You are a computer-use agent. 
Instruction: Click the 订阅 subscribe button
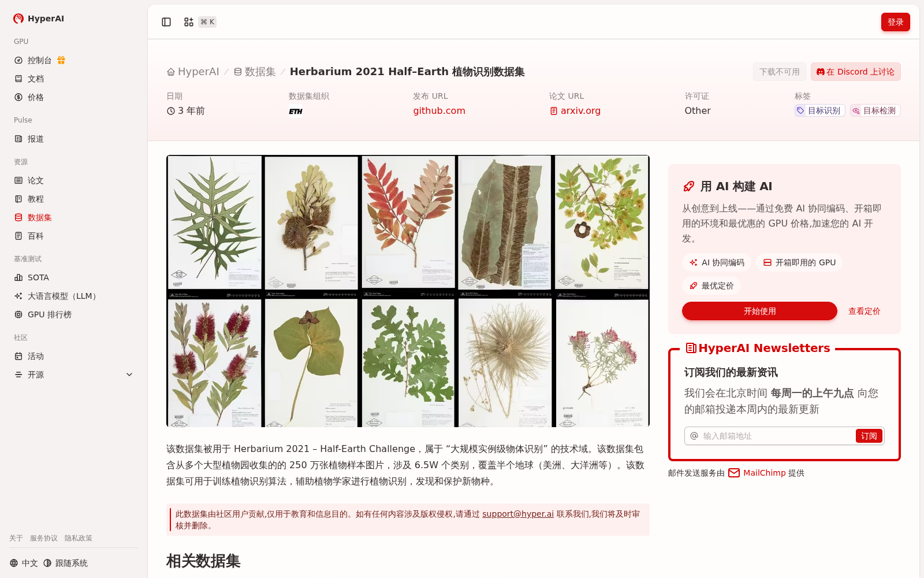(869, 436)
